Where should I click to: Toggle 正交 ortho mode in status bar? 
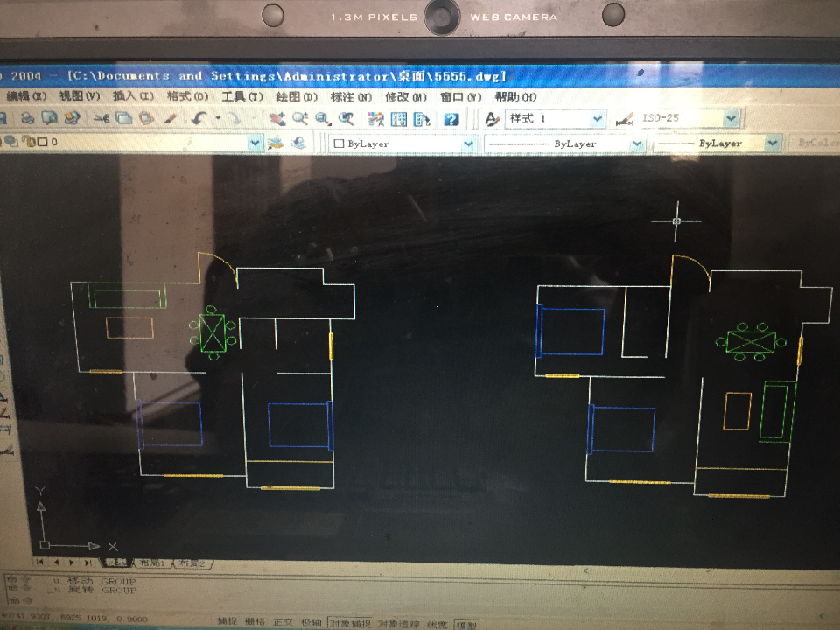tap(283, 621)
